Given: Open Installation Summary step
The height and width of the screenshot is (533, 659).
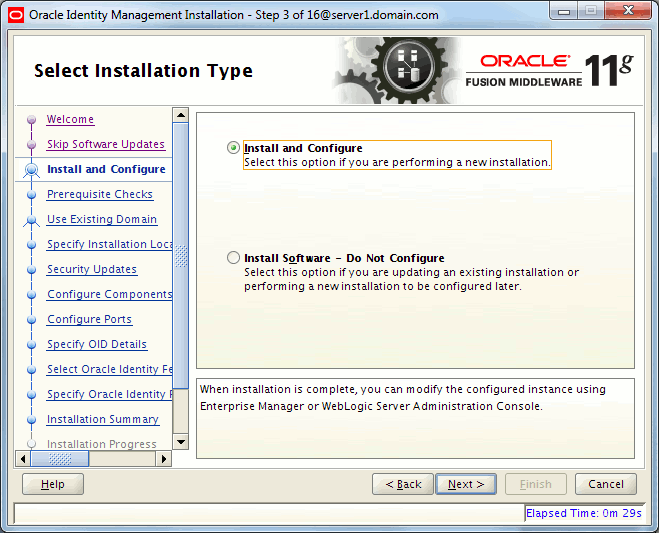Looking at the screenshot, I should click(x=103, y=419).
